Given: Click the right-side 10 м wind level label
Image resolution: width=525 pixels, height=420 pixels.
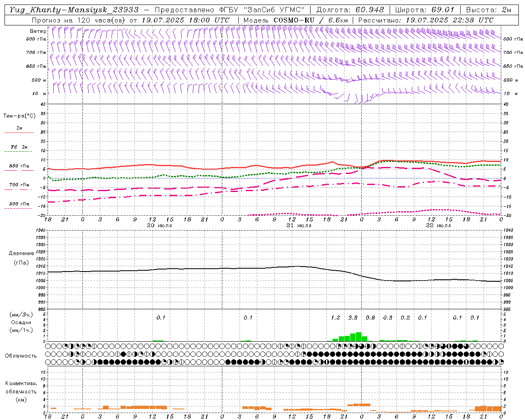Looking at the screenshot, I should point(511,94).
